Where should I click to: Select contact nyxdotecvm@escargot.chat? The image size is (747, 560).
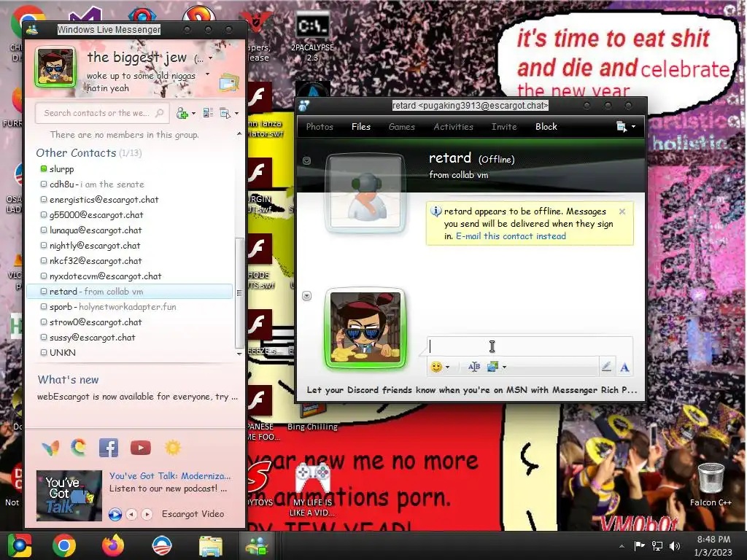point(130,276)
